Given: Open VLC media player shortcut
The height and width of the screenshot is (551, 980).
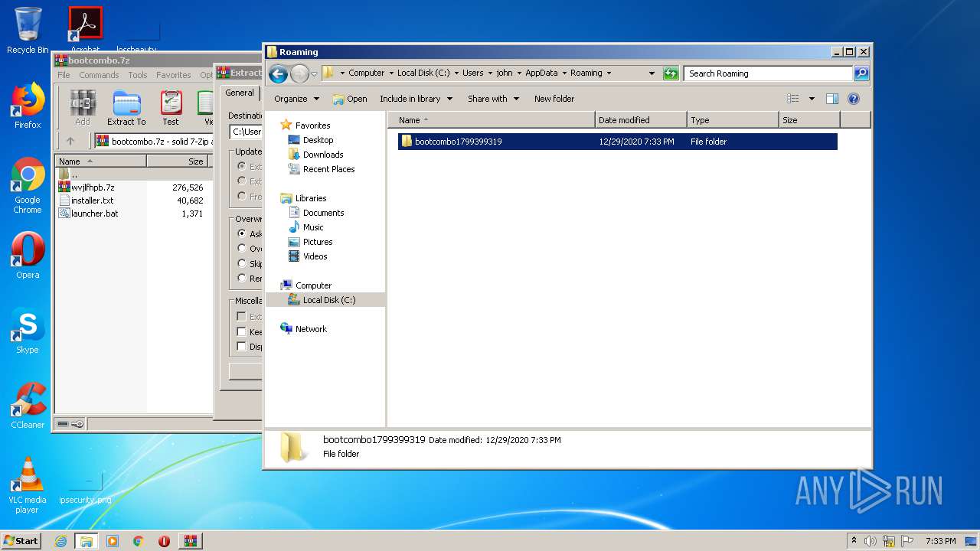Looking at the screenshot, I should point(28,485).
